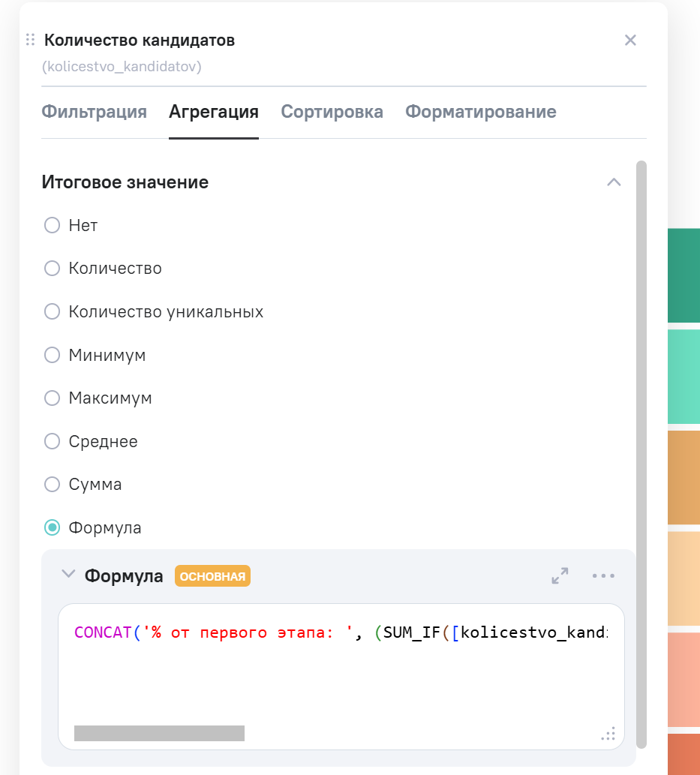Switch to the Агрегация tab
The height and width of the screenshot is (775, 700).
coord(214,112)
